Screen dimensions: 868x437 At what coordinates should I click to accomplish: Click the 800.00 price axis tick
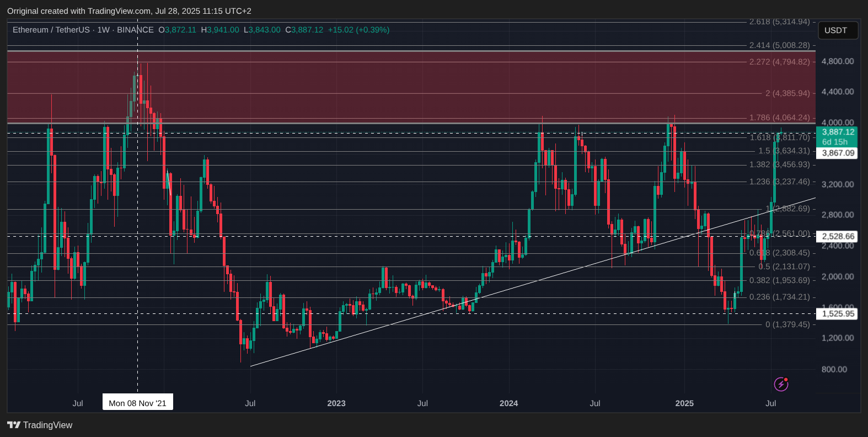click(x=834, y=369)
